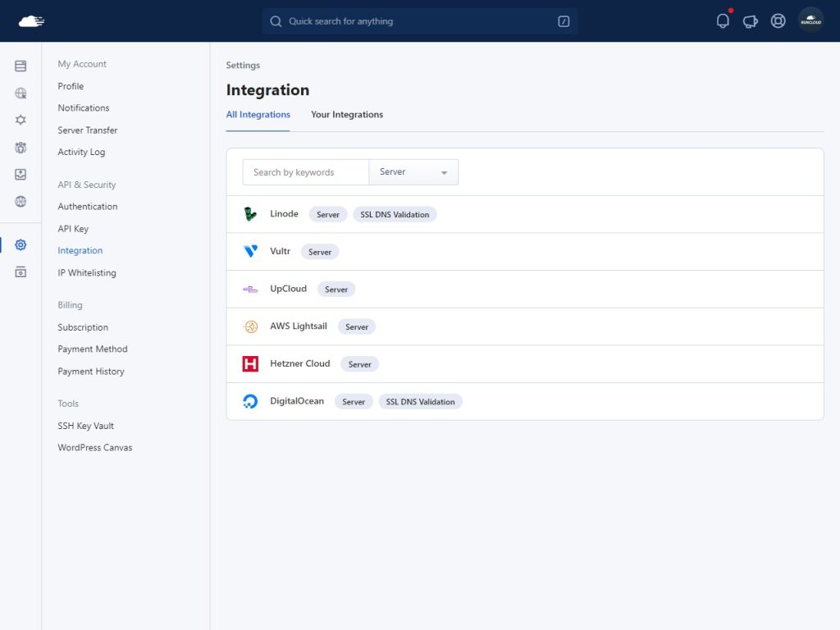Select the All Integrations tab
Screen dimensions: 840x630
(258, 115)
